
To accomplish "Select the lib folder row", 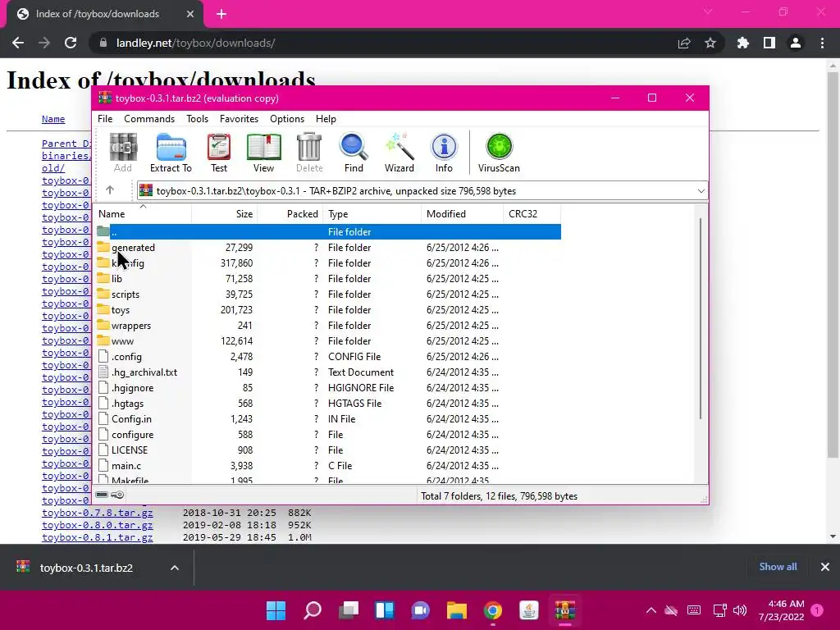I will pyautogui.click(x=328, y=279).
